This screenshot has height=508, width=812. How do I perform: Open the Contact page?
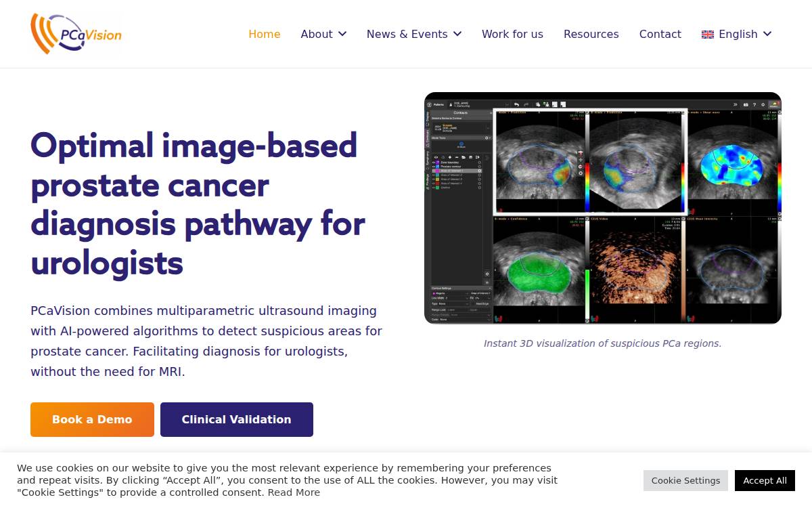(660, 34)
